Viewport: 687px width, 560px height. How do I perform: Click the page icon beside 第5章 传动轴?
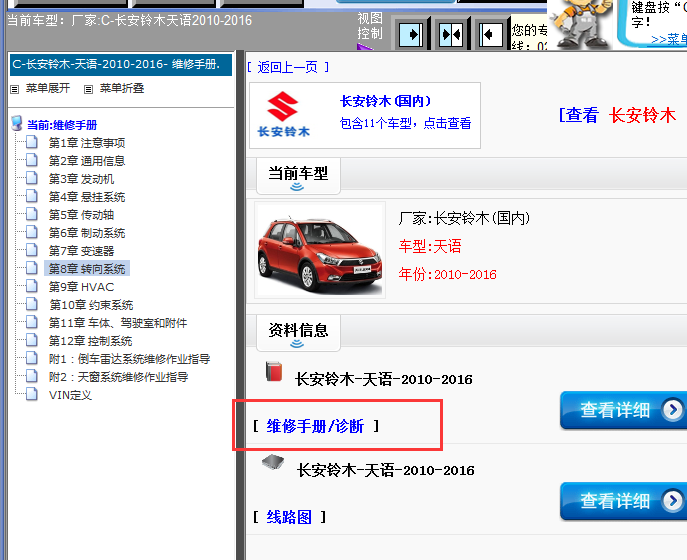(x=32, y=214)
